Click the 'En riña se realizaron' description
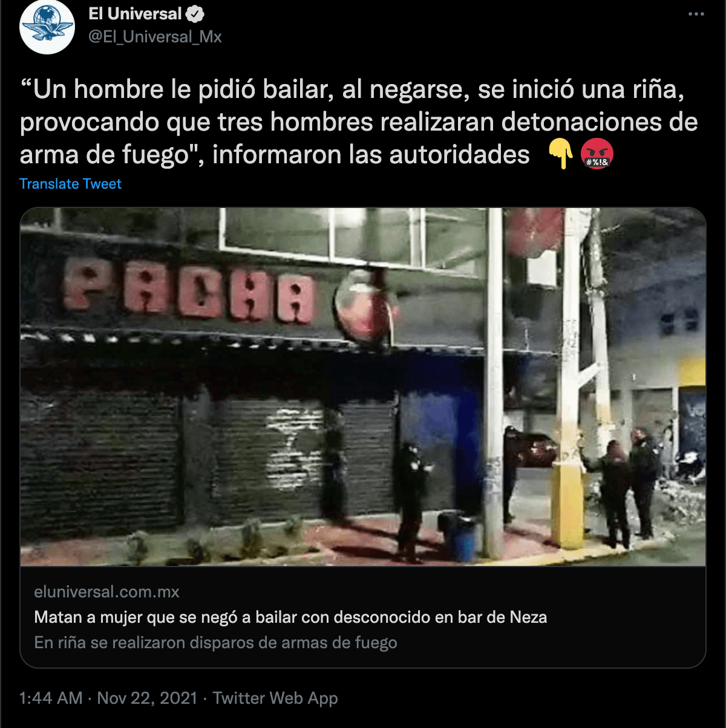This screenshot has height=728, width=726. pos(216,643)
